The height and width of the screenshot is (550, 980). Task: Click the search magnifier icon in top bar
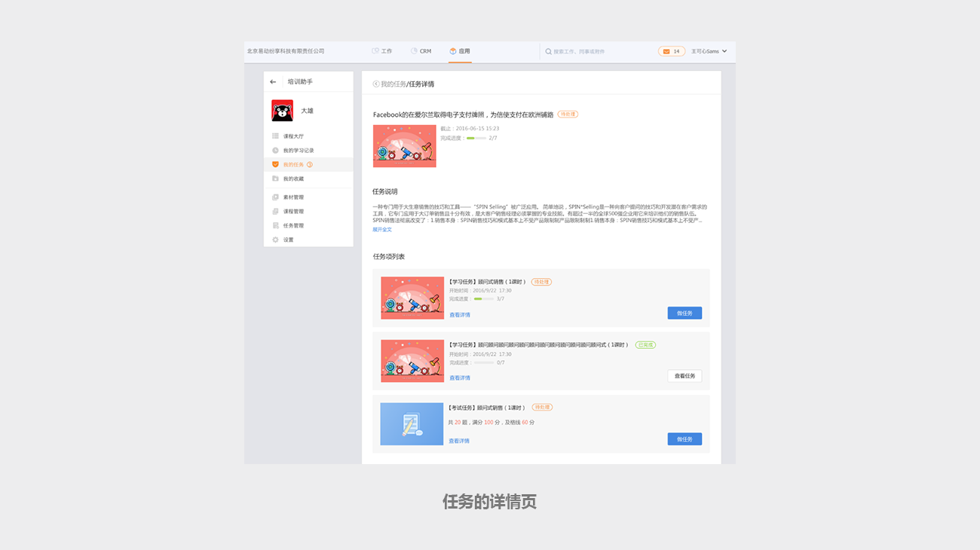[x=549, y=51]
